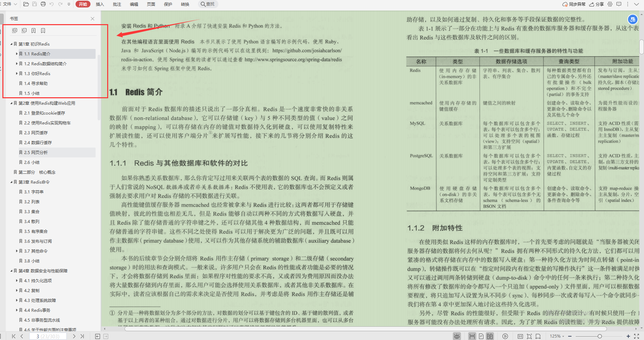Screen dimensions: 644x340
Task: Click the settings gear in the title bar
Action: point(610,4)
